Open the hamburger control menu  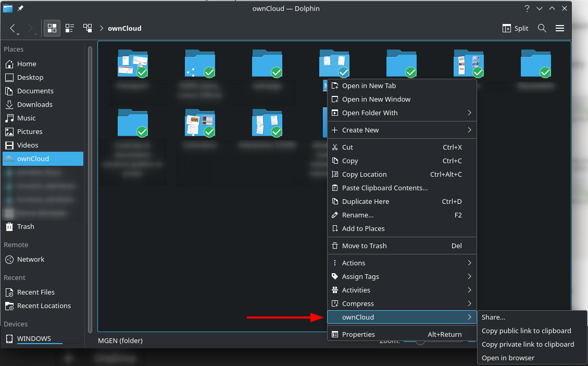point(560,28)
